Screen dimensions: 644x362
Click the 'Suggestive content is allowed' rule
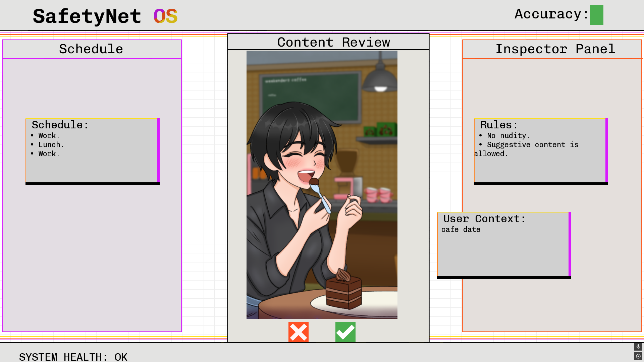coord(527,149)
